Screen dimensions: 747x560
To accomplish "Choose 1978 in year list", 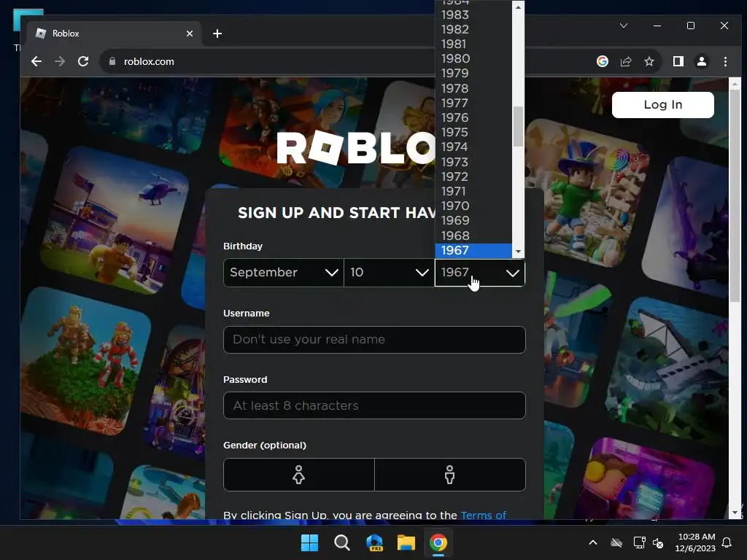I will tap(473, 88).
